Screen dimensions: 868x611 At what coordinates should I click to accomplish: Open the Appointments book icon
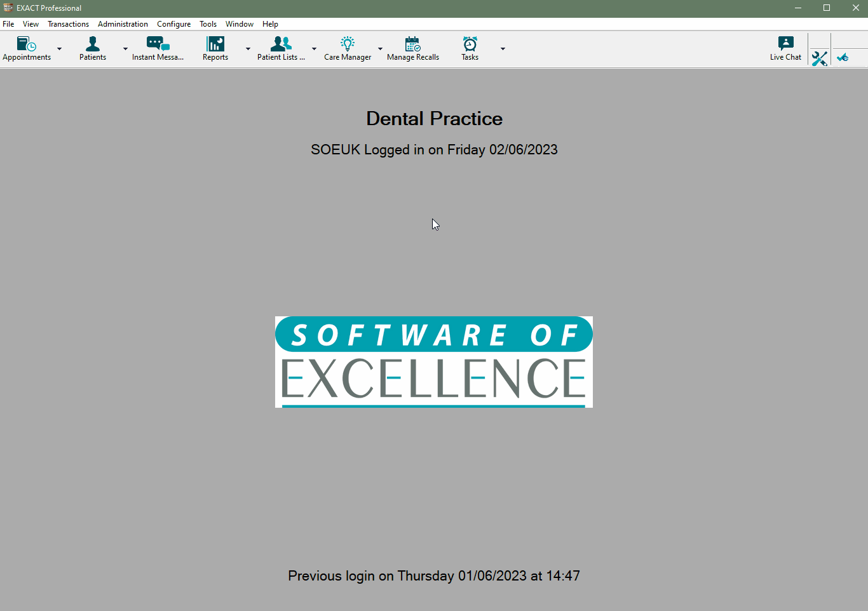tap(27, 44)
